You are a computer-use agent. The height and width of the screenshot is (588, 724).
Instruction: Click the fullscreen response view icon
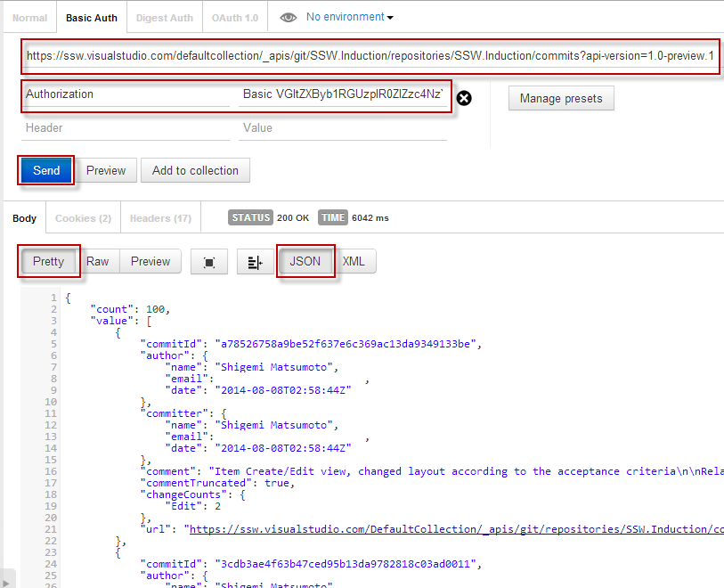pyautogui.click(x=209, y=262)
